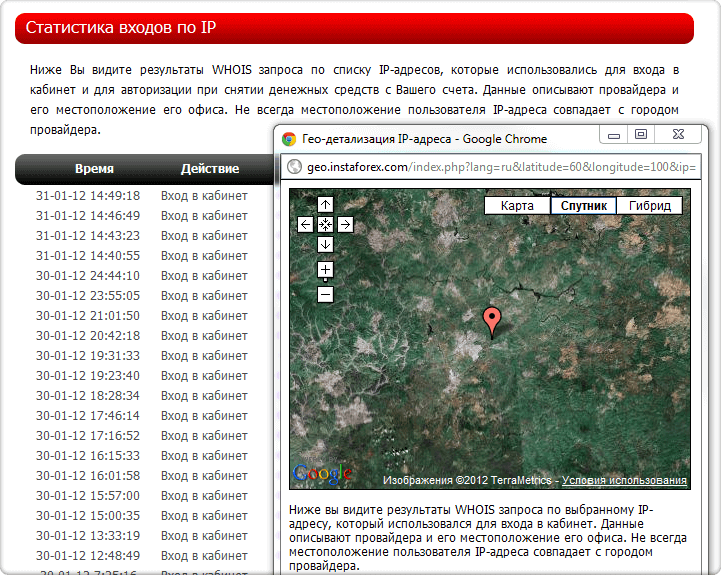
Task: Switch map view to Карта
Action: [x=517, y=206]
